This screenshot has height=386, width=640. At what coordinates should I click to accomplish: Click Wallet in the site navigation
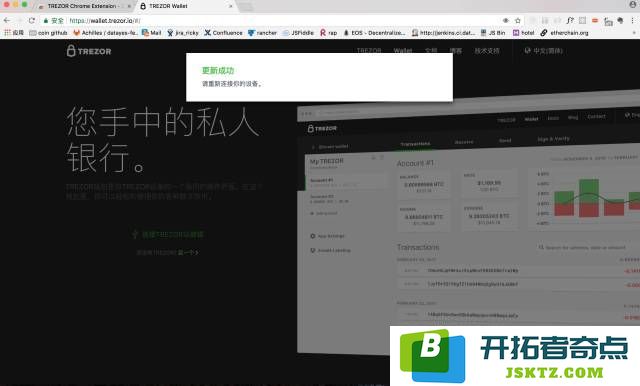[x=403, y=51]
